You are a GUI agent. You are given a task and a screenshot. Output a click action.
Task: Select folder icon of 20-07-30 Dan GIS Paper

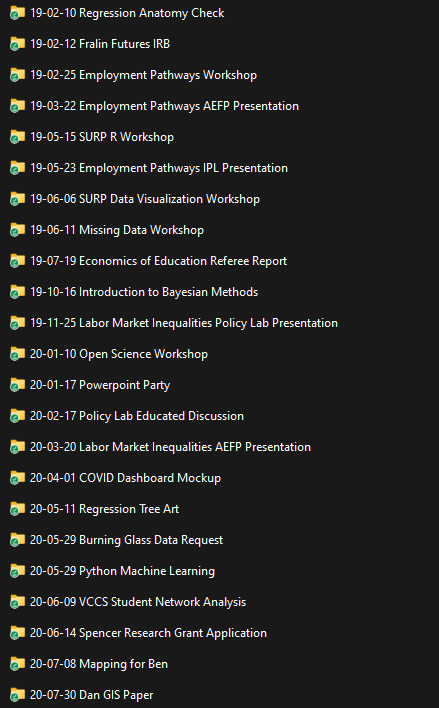tap(17, 695)
